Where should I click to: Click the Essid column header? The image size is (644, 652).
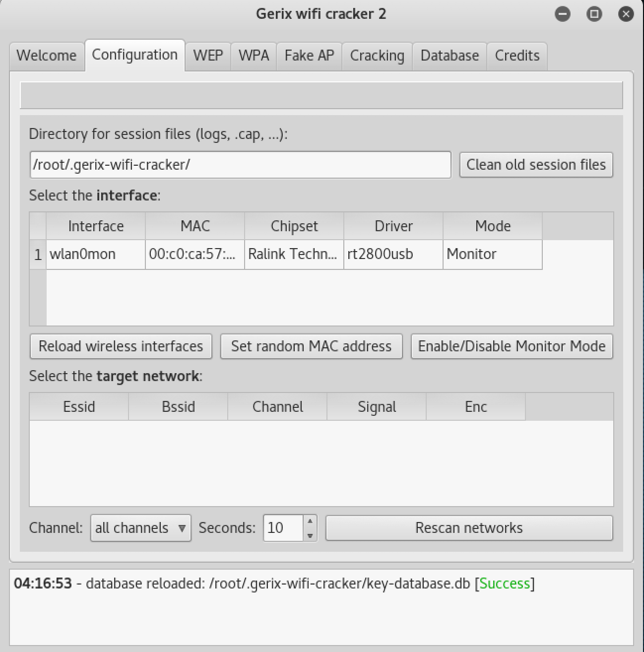[78, 406]
